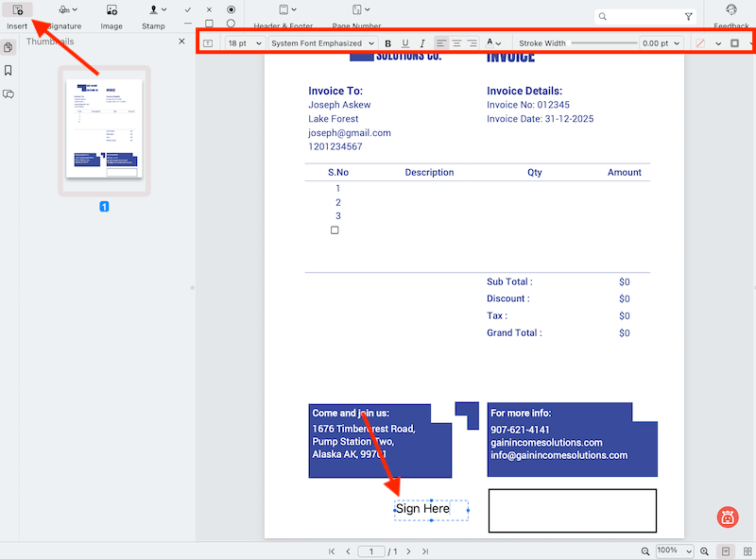Pick the cross form mark tool
This screenshot has height=559, width=756.
209,9
